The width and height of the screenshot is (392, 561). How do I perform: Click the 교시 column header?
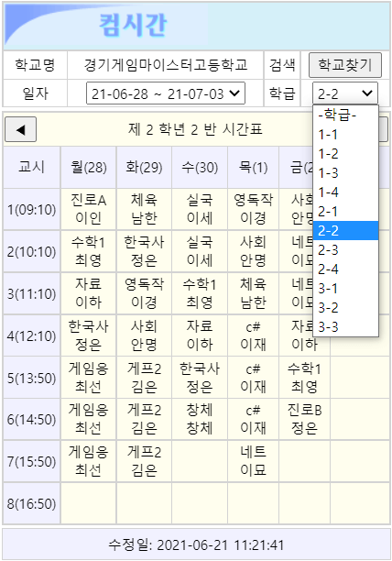32,167
